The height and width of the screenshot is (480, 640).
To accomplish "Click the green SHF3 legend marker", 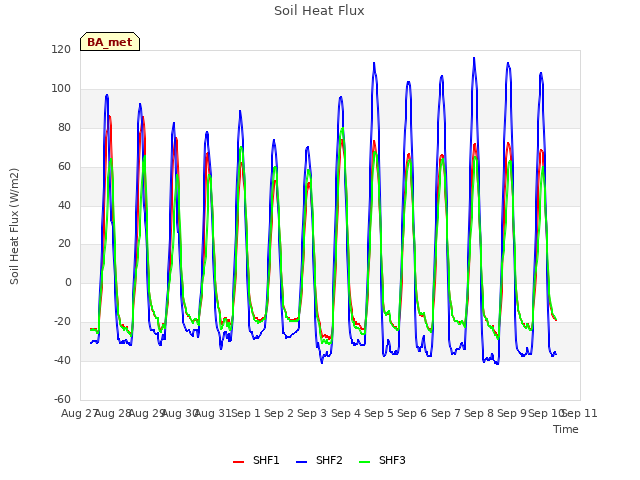I will [364, 462].
